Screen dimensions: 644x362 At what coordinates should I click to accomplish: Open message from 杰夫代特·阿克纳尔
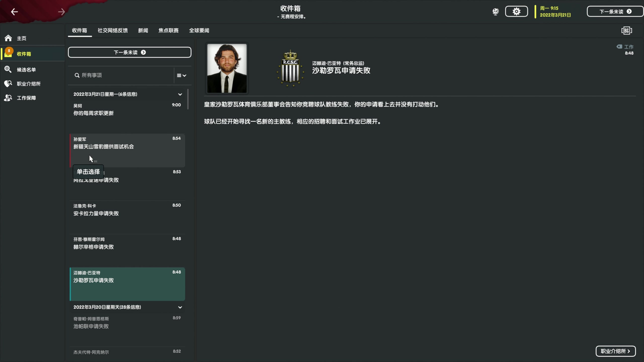127,354
